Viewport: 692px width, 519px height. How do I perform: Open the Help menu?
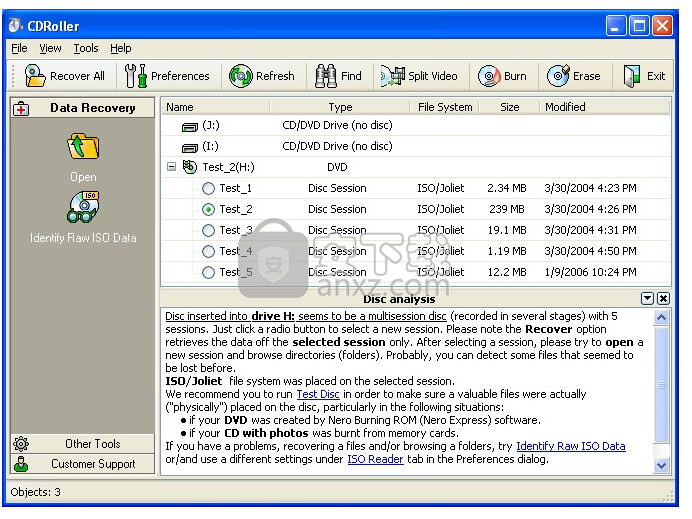[x=120, y=48]
